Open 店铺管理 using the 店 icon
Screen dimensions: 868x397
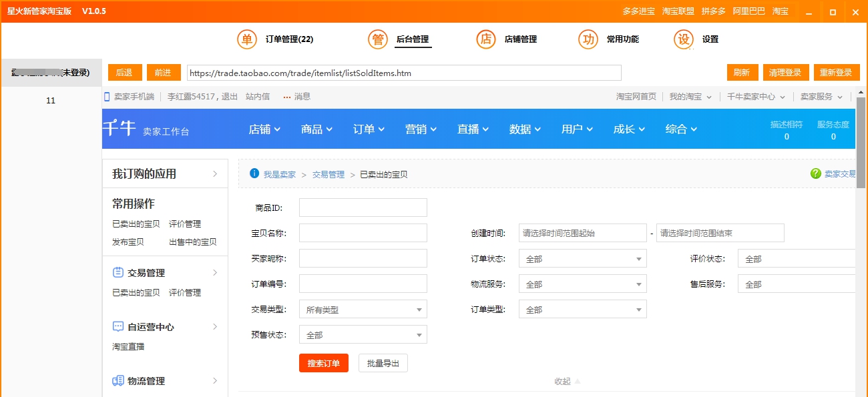[486, 39]
